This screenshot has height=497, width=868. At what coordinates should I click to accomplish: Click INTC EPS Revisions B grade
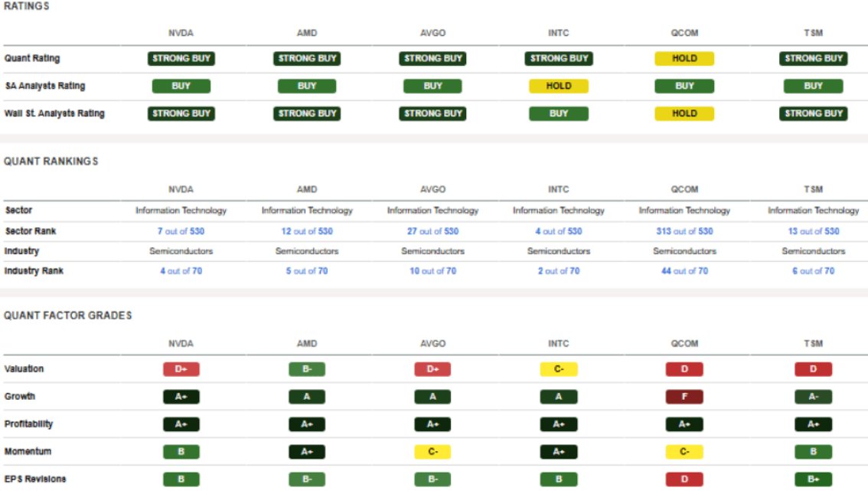559,479
